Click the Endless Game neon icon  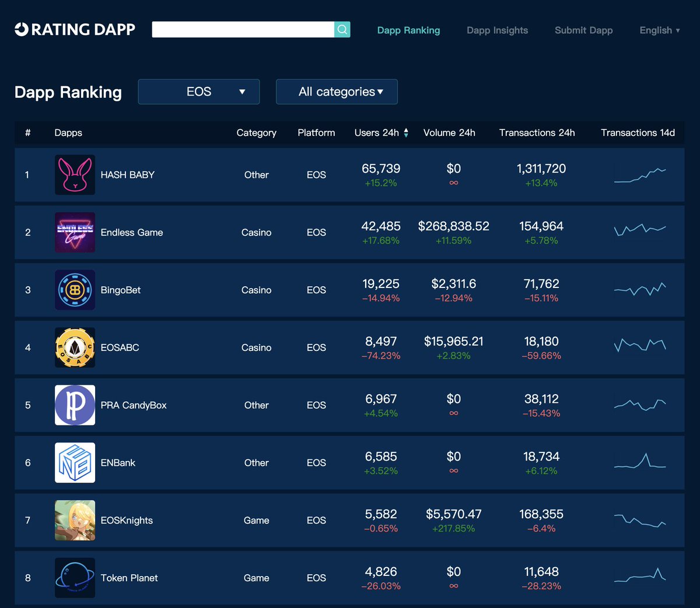(75, 233)
